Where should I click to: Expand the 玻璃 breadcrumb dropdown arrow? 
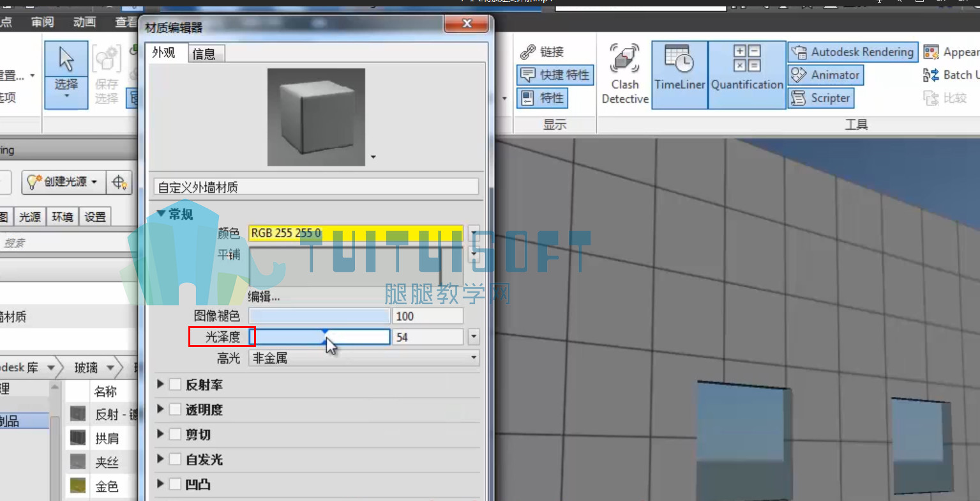tap(110, 368)
